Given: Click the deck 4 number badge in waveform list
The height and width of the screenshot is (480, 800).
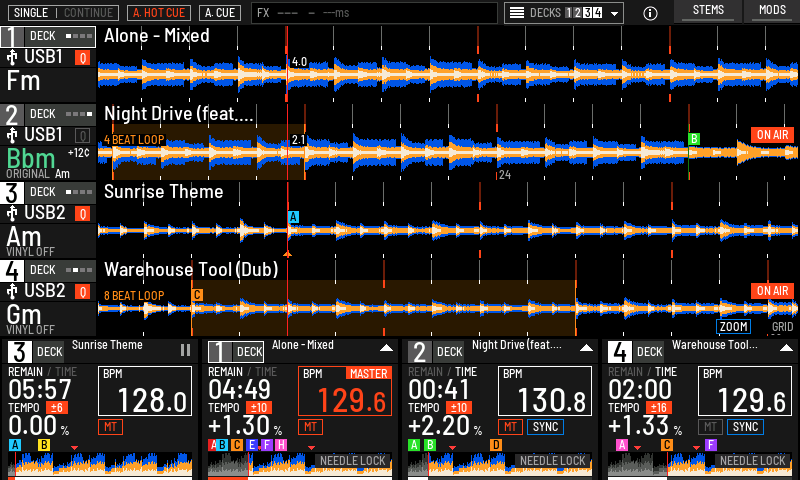Looking at the screenshot, I should (12, 271).
